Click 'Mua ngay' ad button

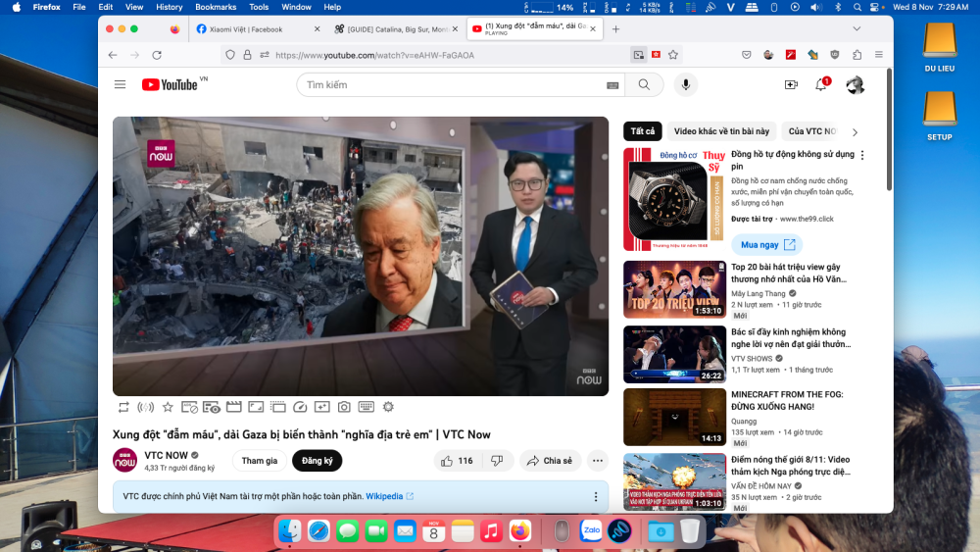pyautogui.click(x=767, y=245)
